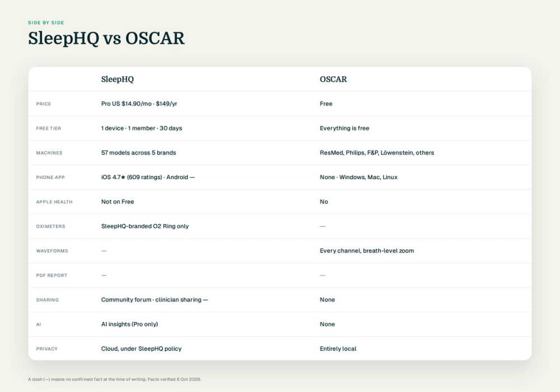Click the APPLE HEALTH row label
The width and height of the screenshot is (560, 392).
coord(54,202)
